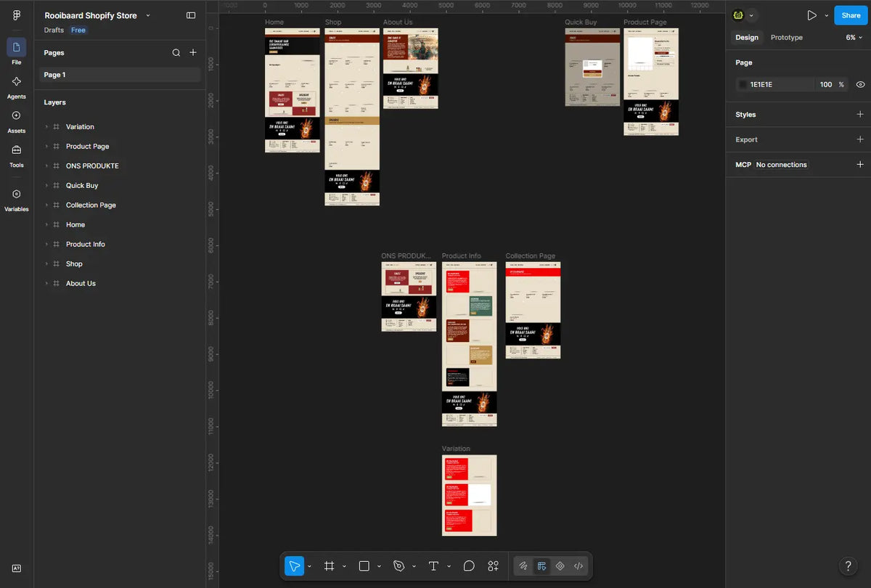Image resolution: width=871 pixels, height=588 pixels.
Task: Open the Figma main menu logo
Action: pyautogui.click(x=17, y=15)
